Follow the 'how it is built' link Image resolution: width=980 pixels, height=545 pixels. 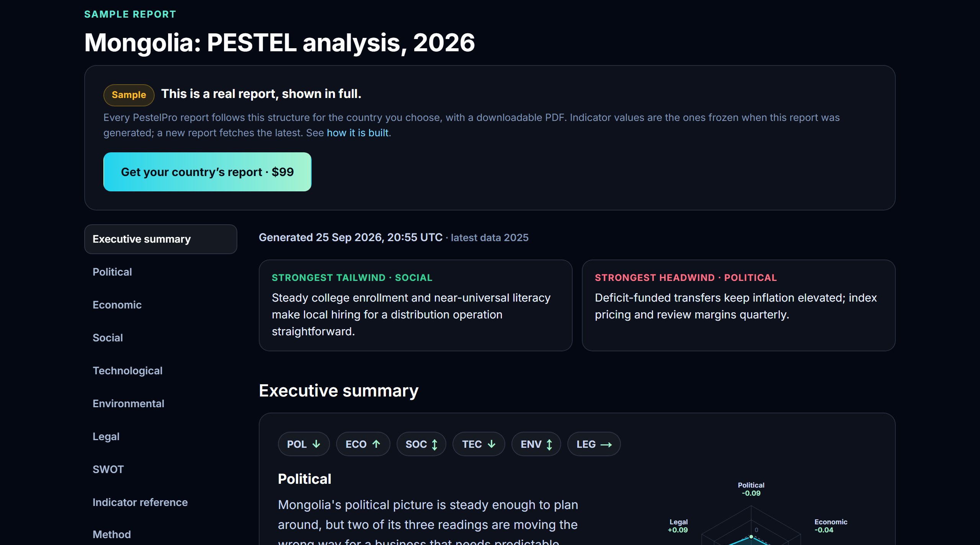coord(358,133)
